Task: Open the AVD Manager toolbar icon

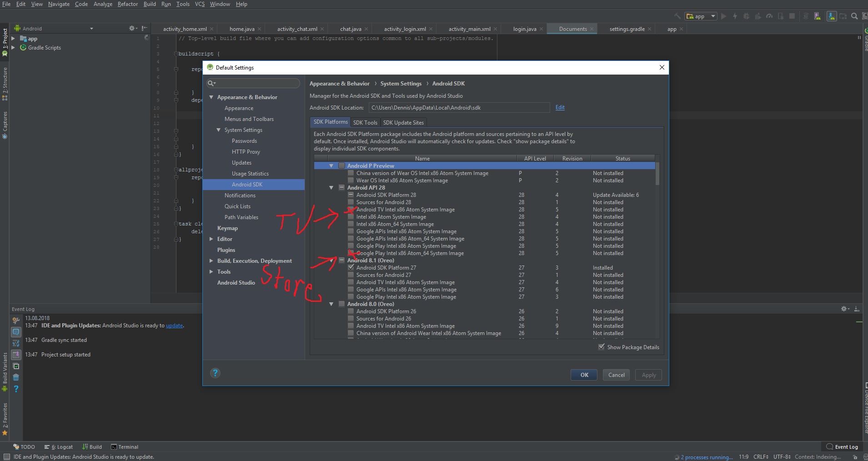Action: (x=817, y=16)
